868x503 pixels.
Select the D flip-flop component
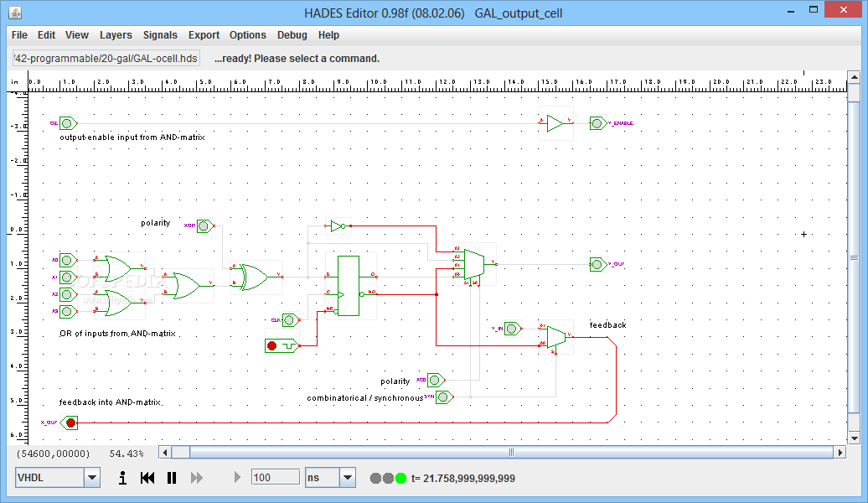tap(349, 286)
